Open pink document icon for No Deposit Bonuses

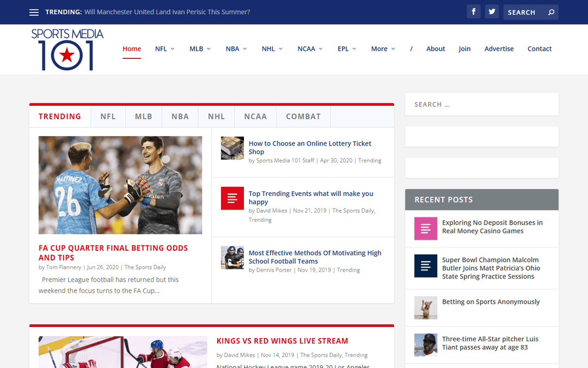pos(426,228)
